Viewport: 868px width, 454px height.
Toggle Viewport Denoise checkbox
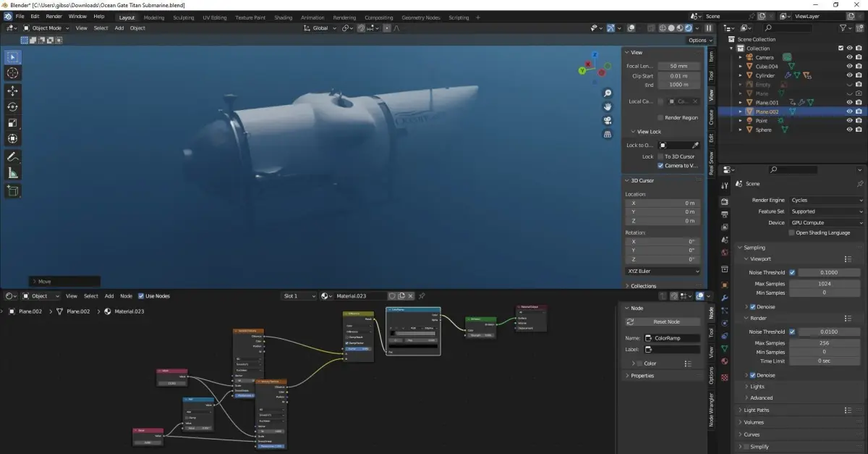point(752,307)
